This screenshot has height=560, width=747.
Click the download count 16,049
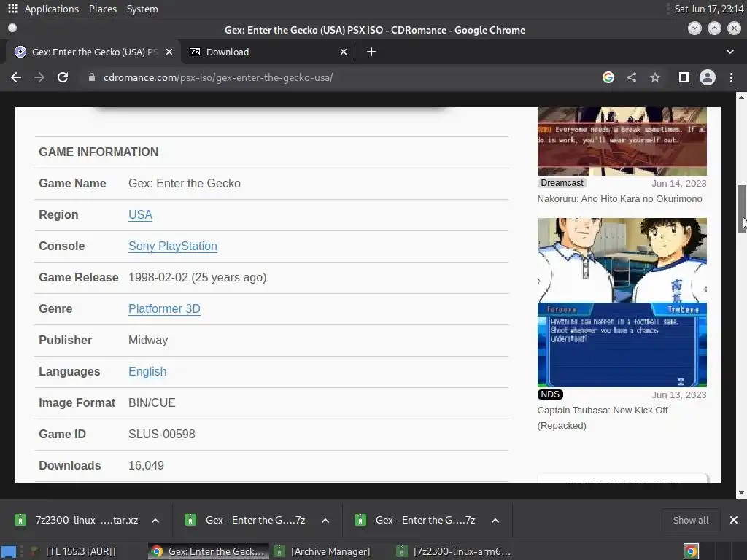(146, 466)
